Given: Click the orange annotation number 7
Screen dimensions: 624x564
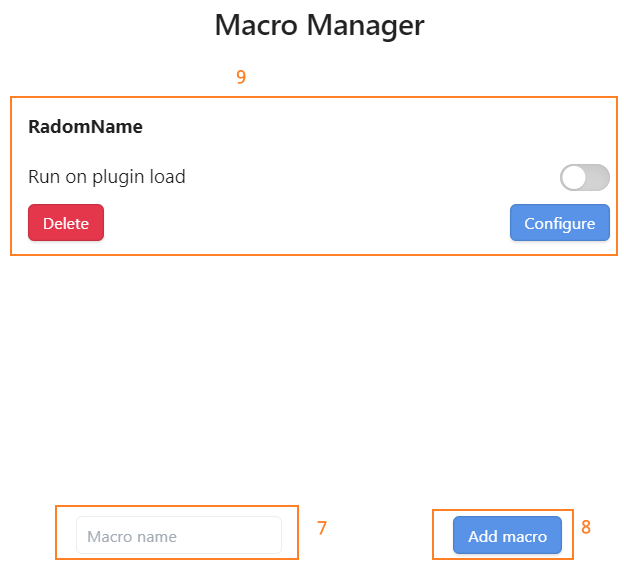Looking at the screenshot, I should tap(322, 528).
